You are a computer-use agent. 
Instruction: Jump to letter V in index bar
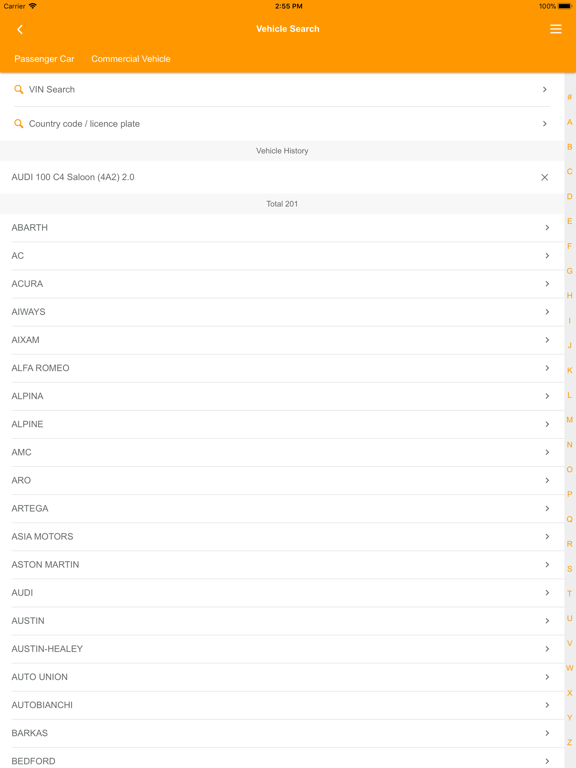[570, 643]
